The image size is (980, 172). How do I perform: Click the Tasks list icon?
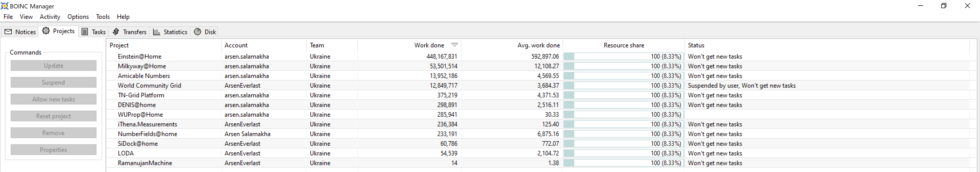click(x=85, y=32)
